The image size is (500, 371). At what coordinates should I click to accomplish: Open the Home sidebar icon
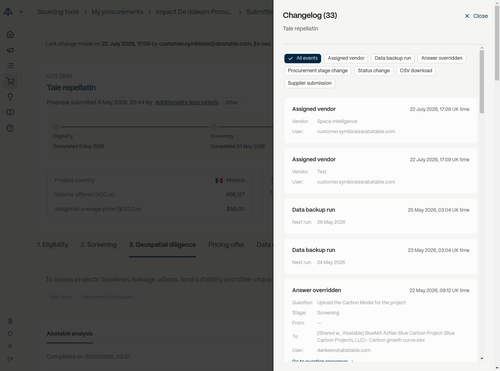(10, 34)
